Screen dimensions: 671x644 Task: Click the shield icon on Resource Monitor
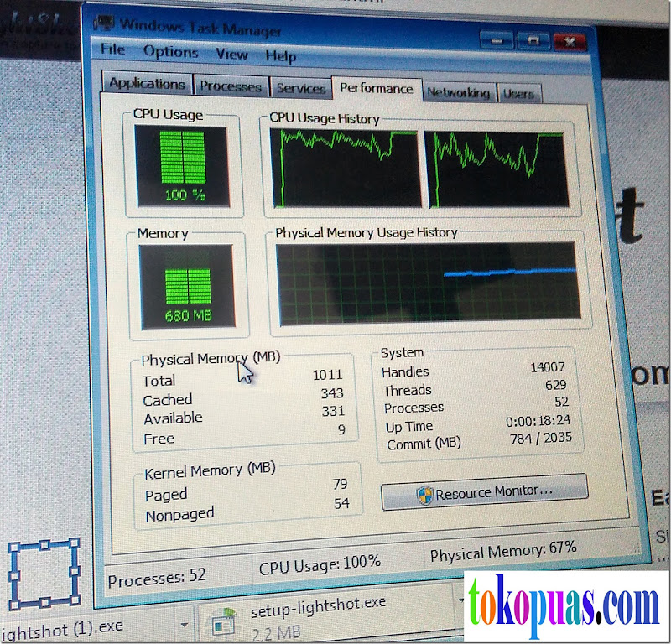point(424,495)
